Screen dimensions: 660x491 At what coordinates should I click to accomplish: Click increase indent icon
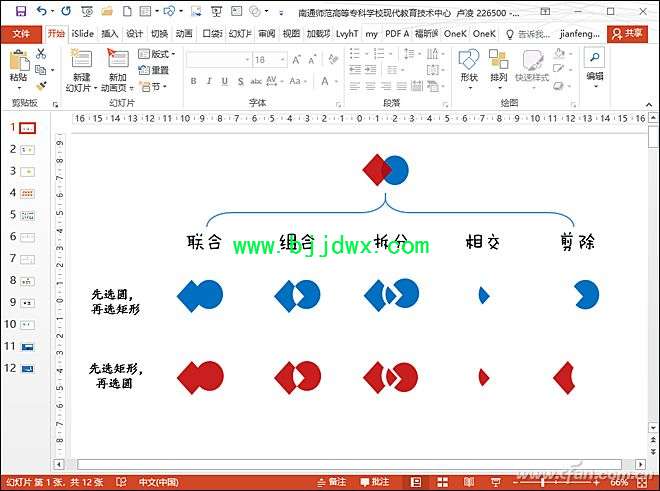click(x=370, y=69)
